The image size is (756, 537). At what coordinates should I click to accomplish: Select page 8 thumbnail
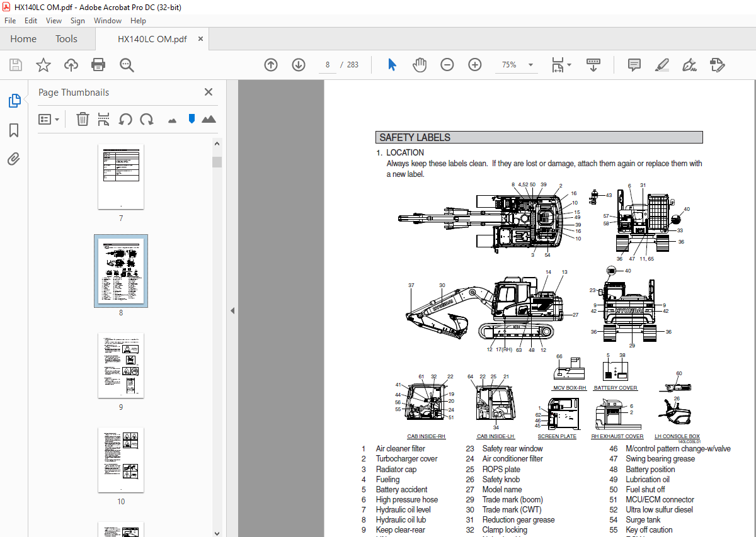(x=121, y=271)
